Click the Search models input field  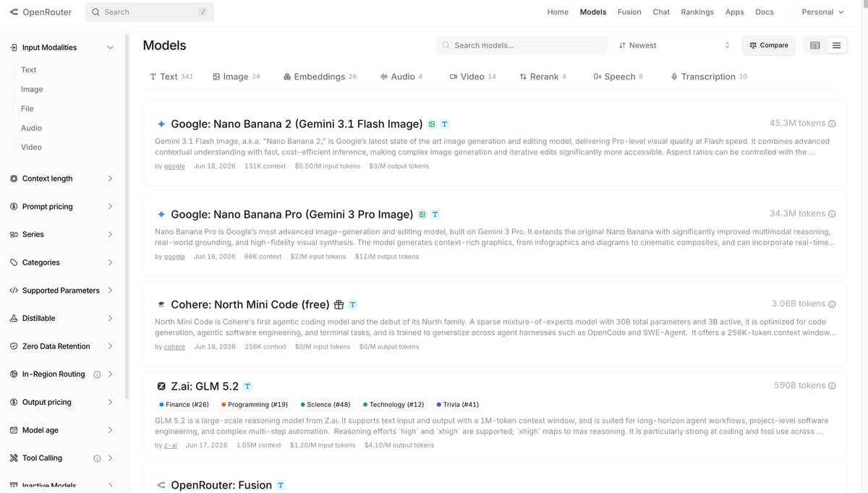(x=522, y=46)
